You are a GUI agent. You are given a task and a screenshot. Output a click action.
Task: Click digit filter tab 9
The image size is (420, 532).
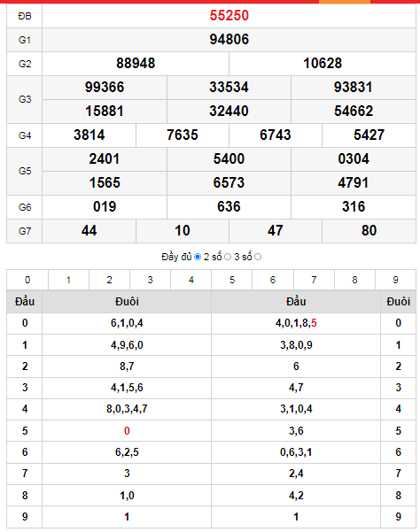395,280
